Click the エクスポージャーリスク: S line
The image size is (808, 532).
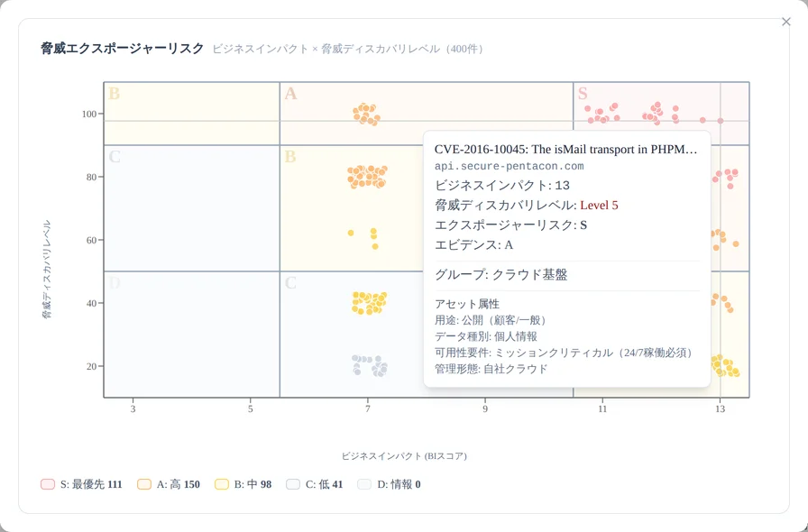[510, 225]
